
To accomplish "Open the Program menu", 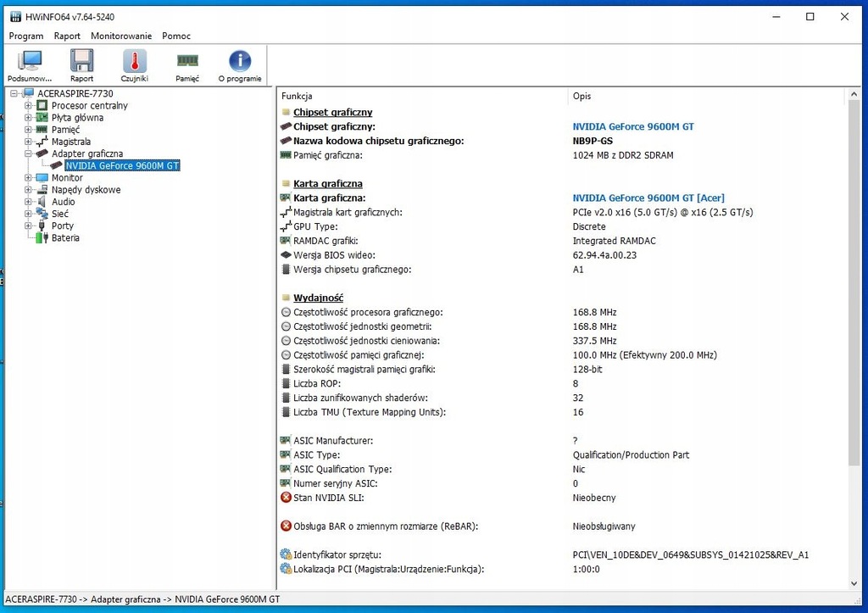I will (26, 36).
